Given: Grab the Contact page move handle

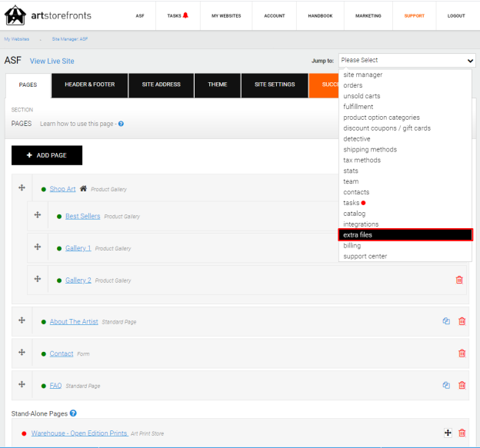Looking at the screenshot, I should [22, 352].
